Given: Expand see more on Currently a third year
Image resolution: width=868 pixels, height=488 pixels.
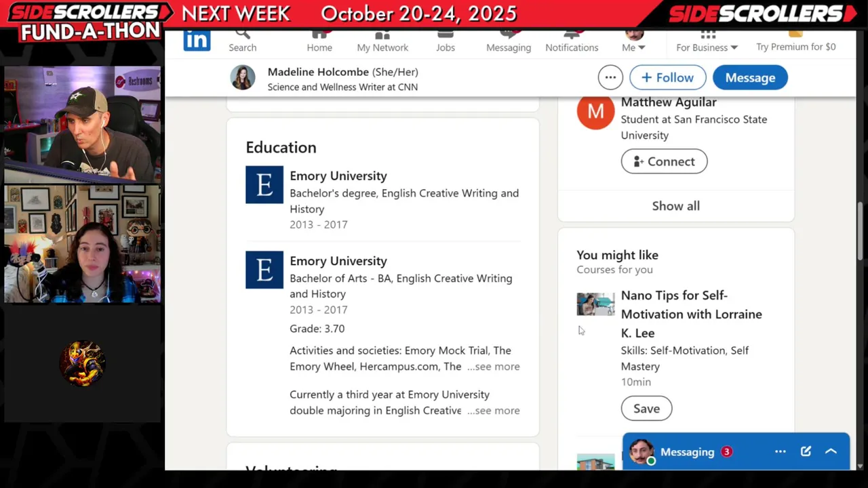Looking at the screenshot, I should (494, 411).
